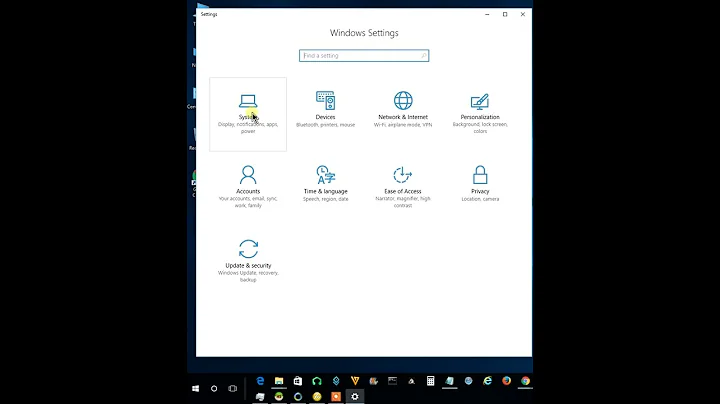
Task: Launch Internet Explorer from the taskbar
Action: pyautogui.click(x=487, y=381)
